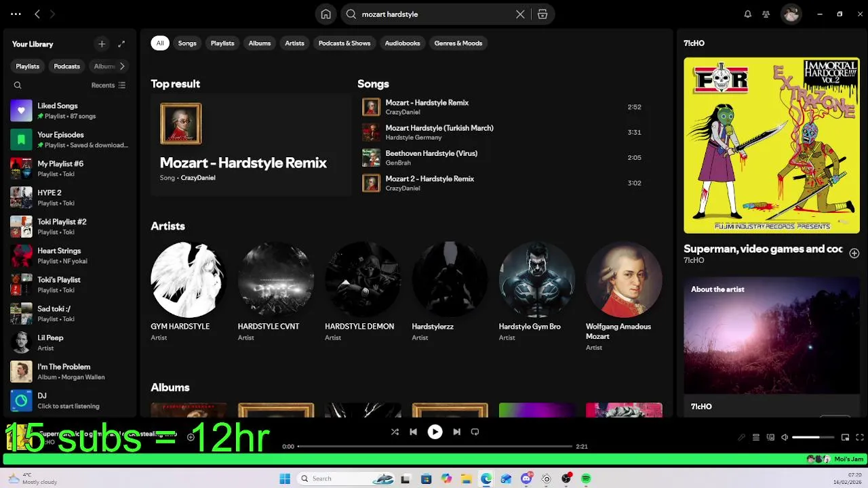Screen dimensions: 868x488
Task: Open Wolfgang Amadeus Mozart artist
Action: coord(624,296)
